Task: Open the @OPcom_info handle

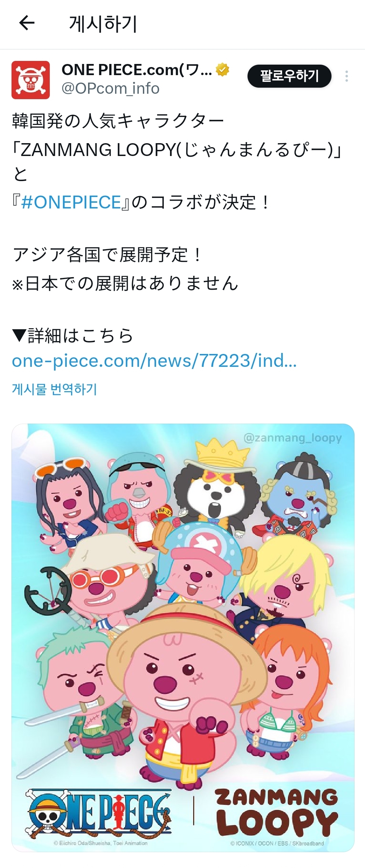Action: point(110,89)
